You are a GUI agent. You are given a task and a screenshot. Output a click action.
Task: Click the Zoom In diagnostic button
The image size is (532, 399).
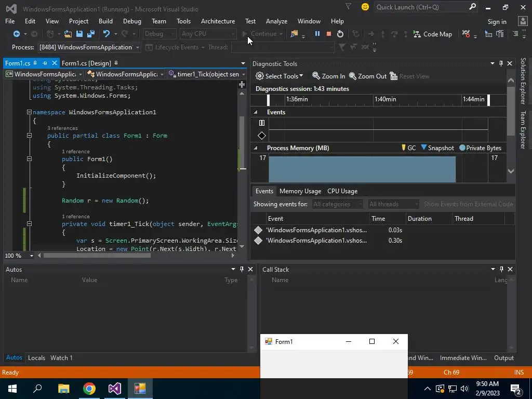click(328, 76)
